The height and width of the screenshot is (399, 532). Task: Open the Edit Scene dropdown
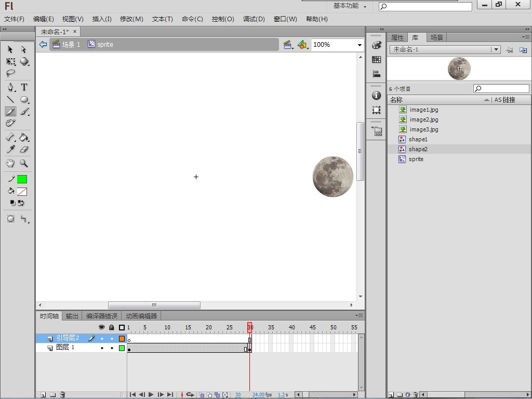pos(288,45)
